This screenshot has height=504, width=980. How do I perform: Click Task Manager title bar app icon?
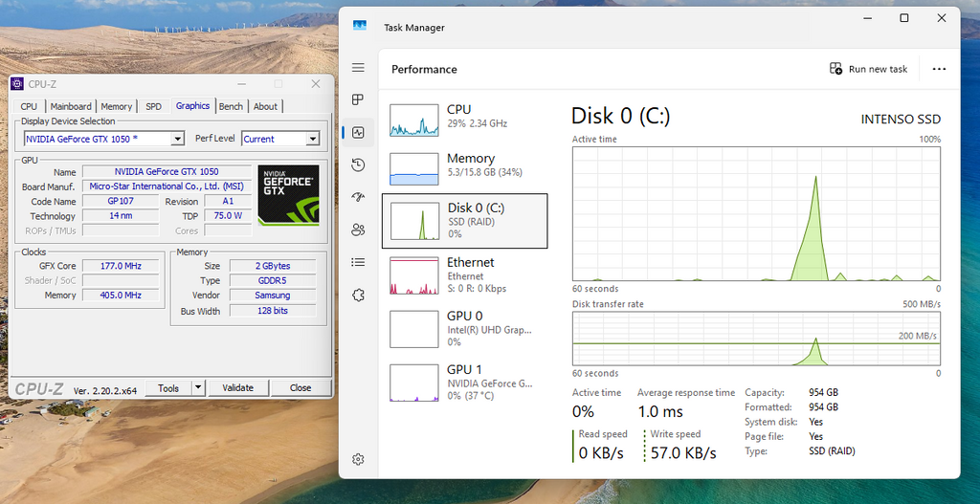click(x=360, y=26)
